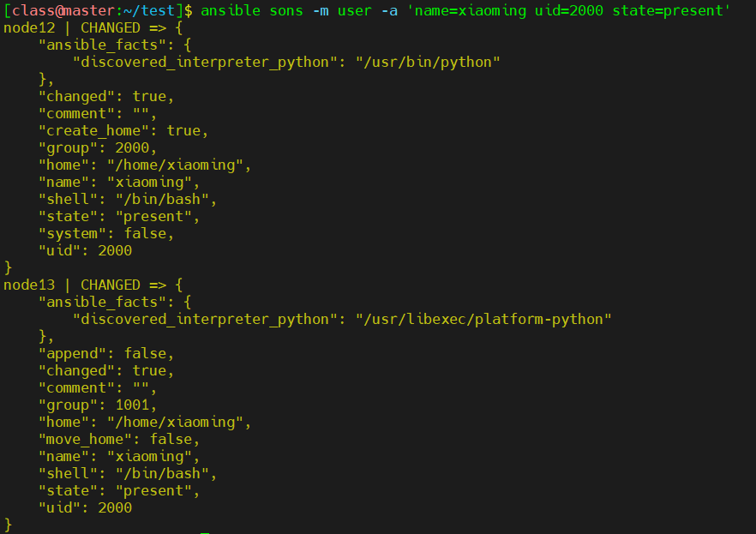756x534 pixels.
Task: Click the closing brace ending node12 output
Action: click(9, 267)
